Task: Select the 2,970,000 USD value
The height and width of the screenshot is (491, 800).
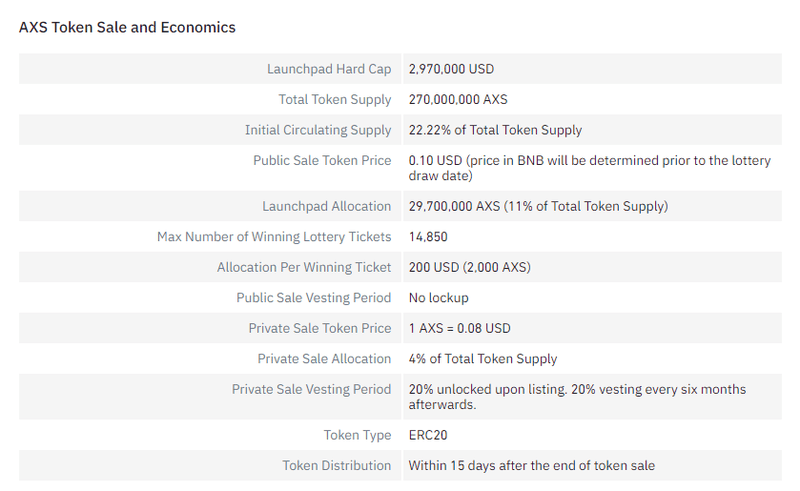Action: (x=451, y=69)
